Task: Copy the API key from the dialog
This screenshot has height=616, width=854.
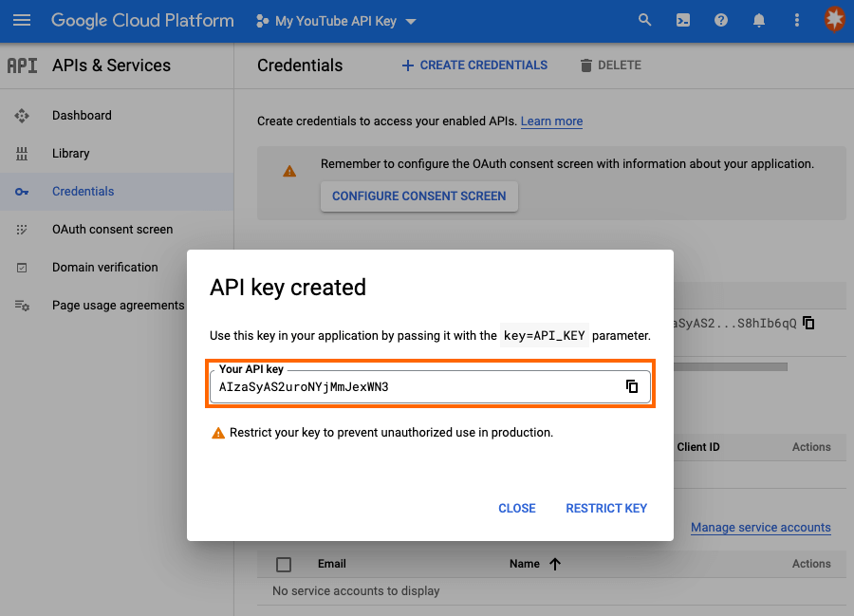Action: pyautogui.click(x=632, y=386)
